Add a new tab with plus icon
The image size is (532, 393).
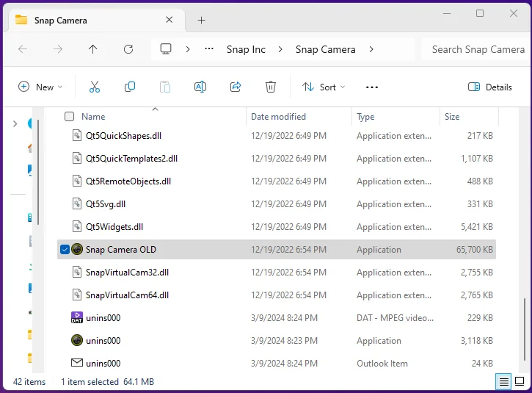coord(202,21)
